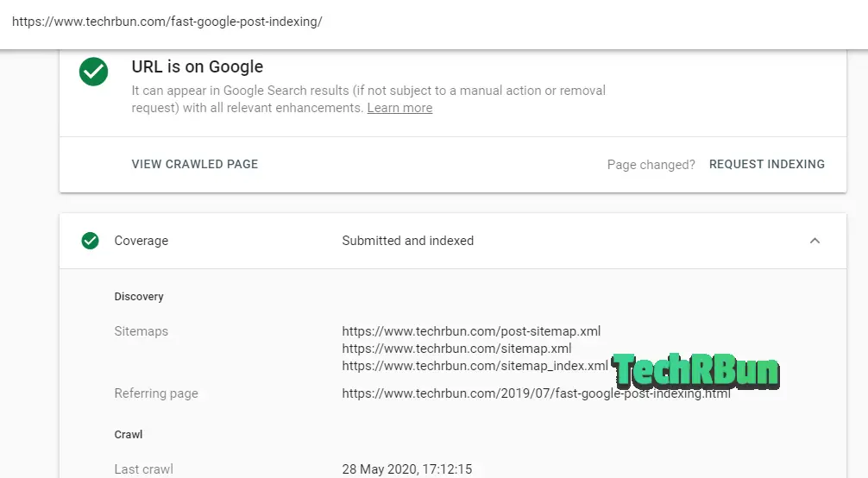Select the post-sitemap.xml sitemap URL
This screenshot has height=478, width=868.
click(471, 331)
